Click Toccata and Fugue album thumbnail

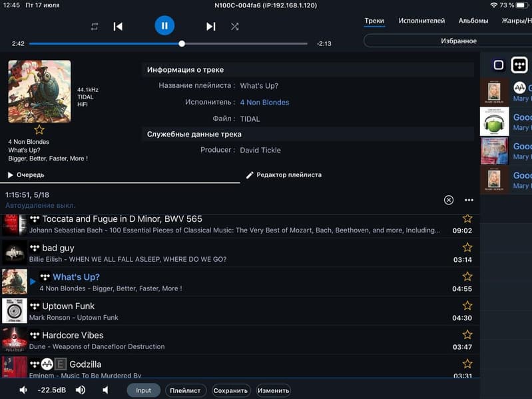pos(14,224)
